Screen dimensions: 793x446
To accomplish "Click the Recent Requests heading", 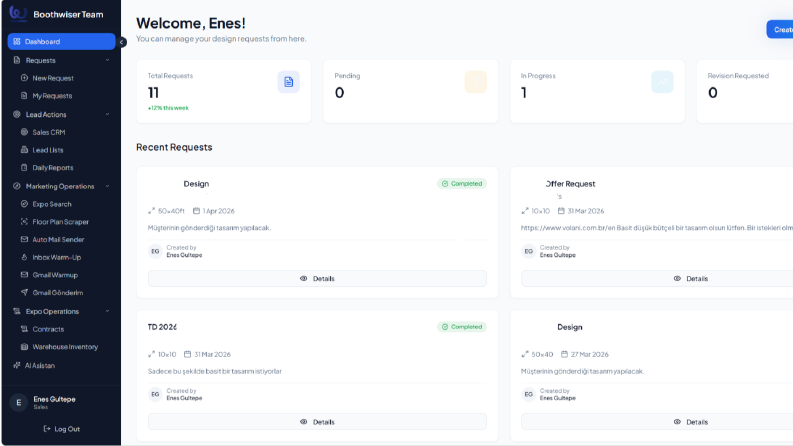I will pos(174,147).
